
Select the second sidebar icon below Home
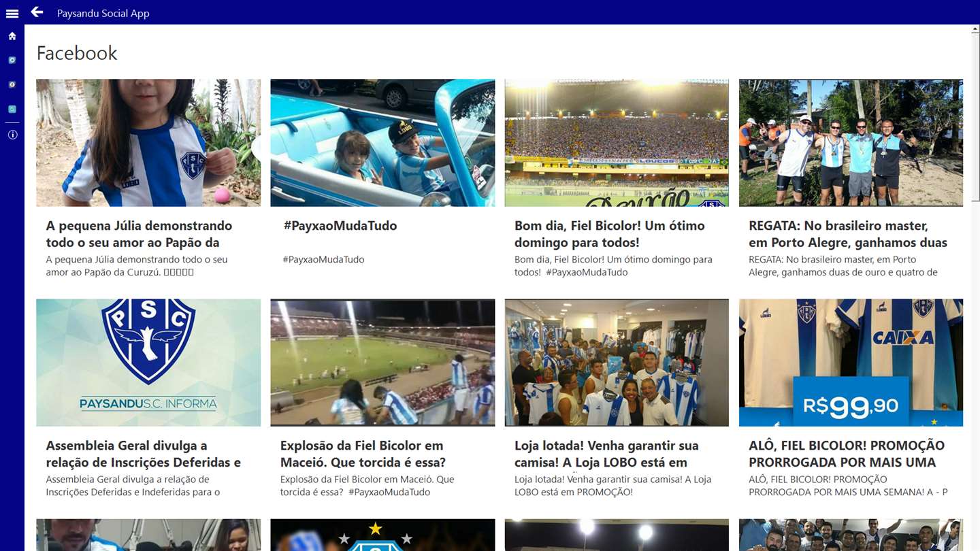tap(12, 84)
